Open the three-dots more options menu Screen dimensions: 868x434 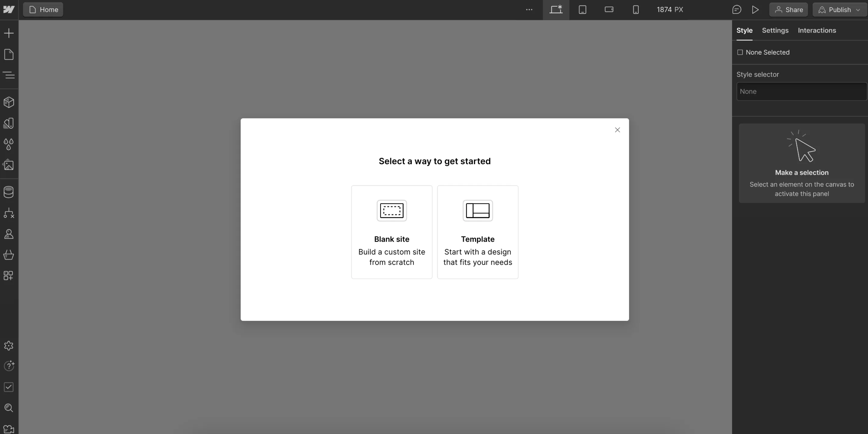point(529,10)
